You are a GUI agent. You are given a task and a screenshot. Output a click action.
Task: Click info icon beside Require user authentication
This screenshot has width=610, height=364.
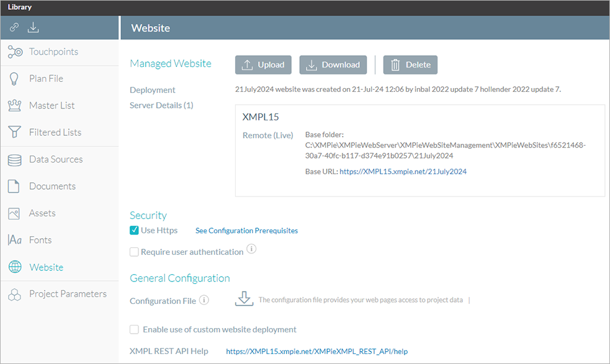click(251, 249)
